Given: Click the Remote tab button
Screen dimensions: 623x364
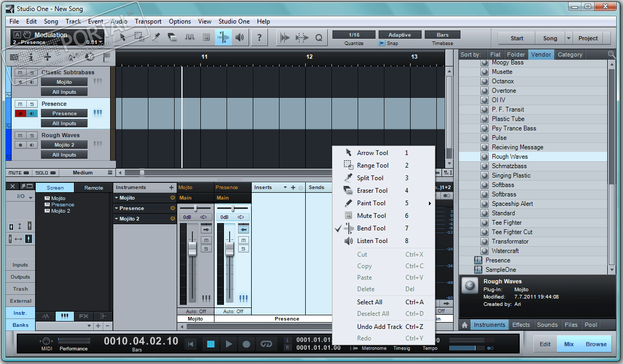Looking at the screenshot, I should click(x=94, y=187).
